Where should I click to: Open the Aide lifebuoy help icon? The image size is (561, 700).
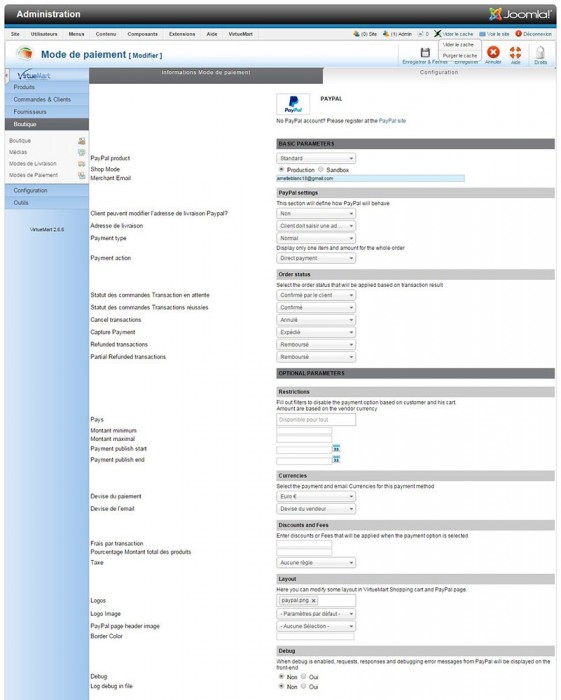click(x=515, y=52)
